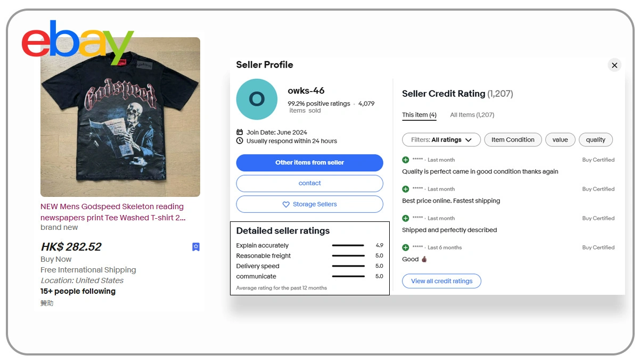Click the eBay logo
Viewport: 640px width, 364px height.
coord(77,41)
